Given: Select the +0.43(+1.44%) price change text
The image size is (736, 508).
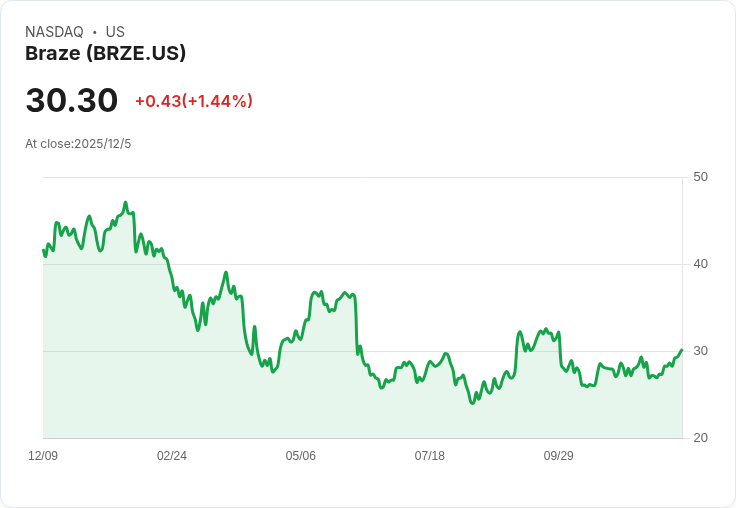Looking at the screenshot, I should pyautogui.click(x=193, y=101).
